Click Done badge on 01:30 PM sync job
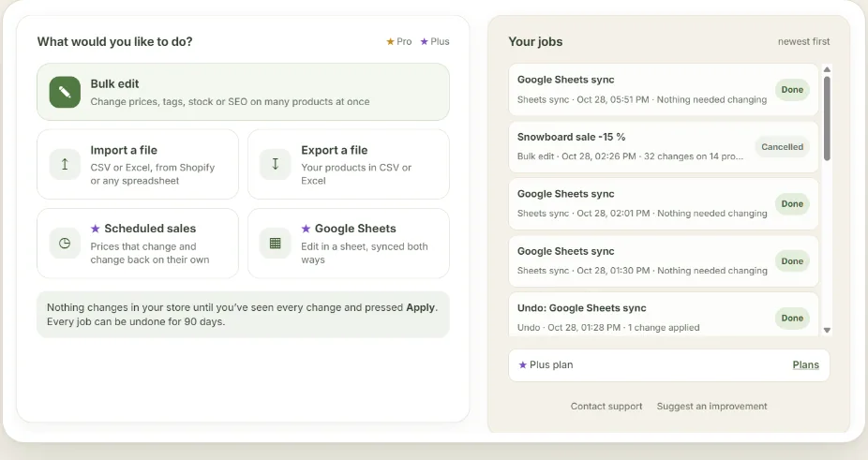The height and width of the screenshot is (460, 868). coord(792,260)
